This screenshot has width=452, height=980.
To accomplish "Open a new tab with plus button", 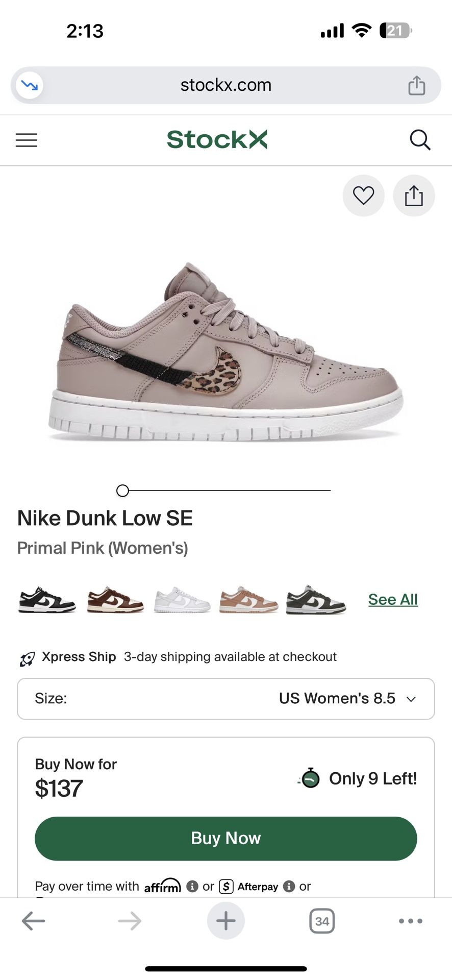I will [x=225, y=921].
